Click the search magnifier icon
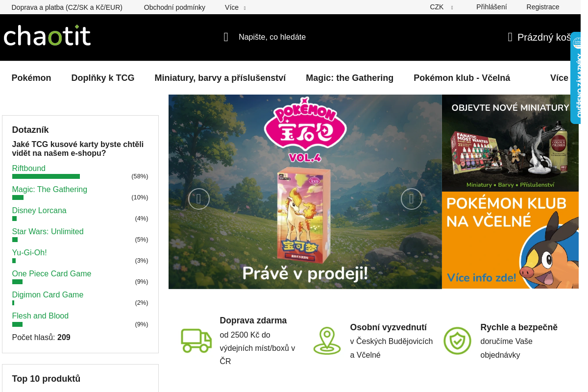 click(x=226, y=37)
